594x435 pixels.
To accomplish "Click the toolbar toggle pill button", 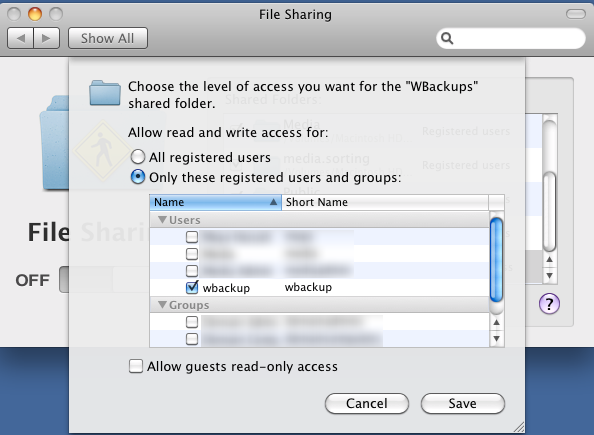I will click(x=575, y=14).
